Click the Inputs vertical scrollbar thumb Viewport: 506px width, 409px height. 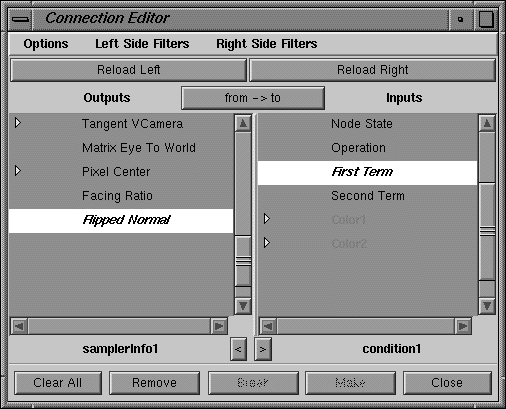487,231
